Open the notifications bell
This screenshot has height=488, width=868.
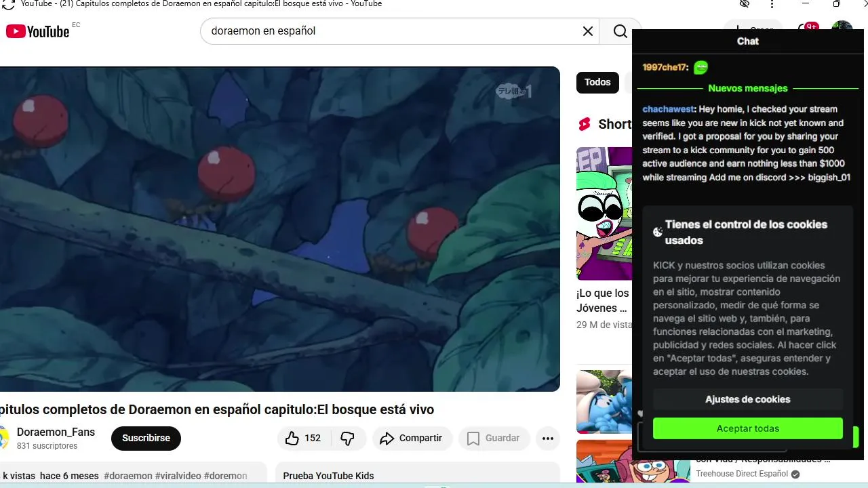[x=806, y=30]
